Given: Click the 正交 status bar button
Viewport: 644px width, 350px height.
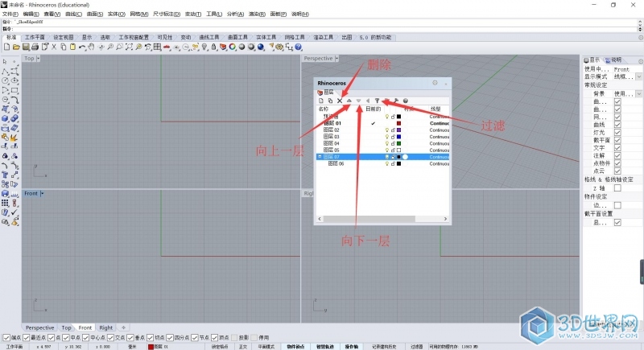Looking at the screenshot, I should [243, 347].
